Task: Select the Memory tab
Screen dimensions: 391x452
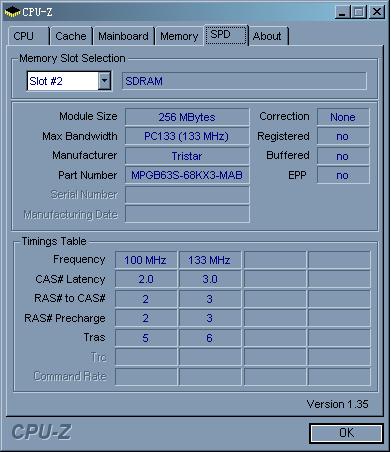Action: pos(179,36)
